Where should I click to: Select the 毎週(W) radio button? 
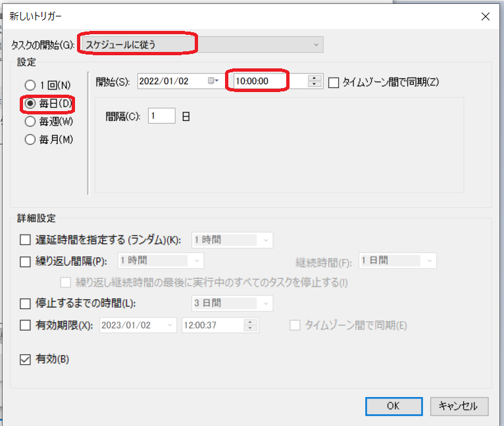(30, 121)
